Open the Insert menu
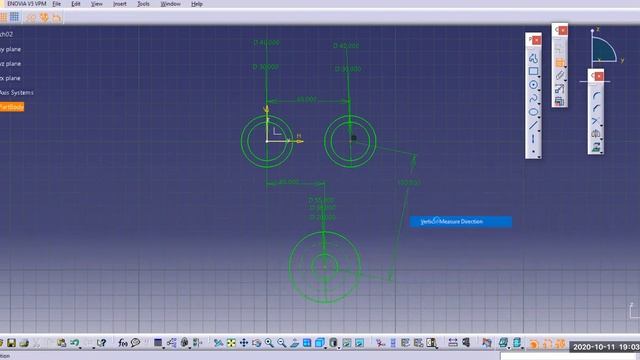640x360 pixels. click(x=120, y=4)
